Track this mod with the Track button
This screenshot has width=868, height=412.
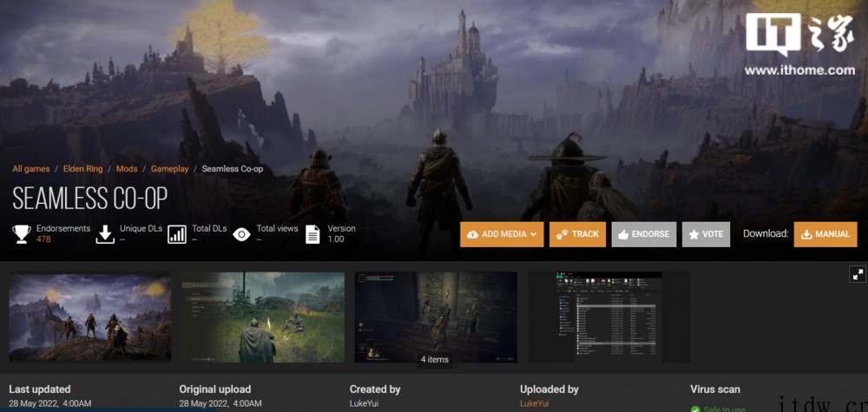(x=577, y=234)
